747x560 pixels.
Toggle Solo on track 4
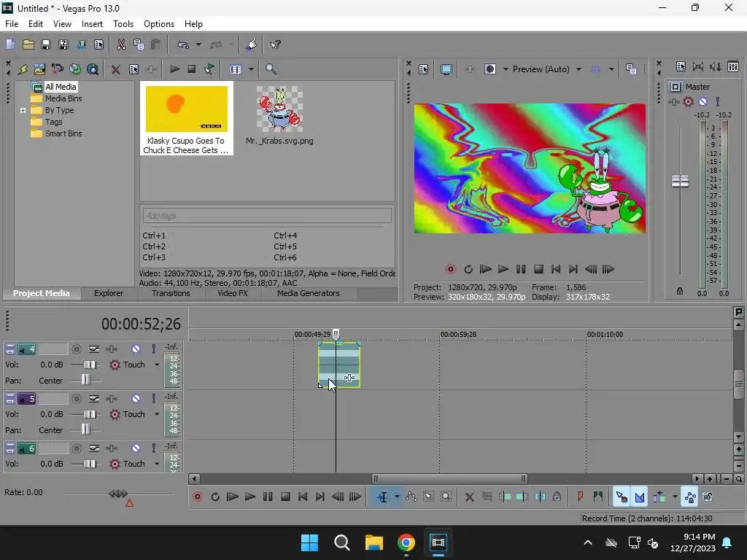pos(153,349)
